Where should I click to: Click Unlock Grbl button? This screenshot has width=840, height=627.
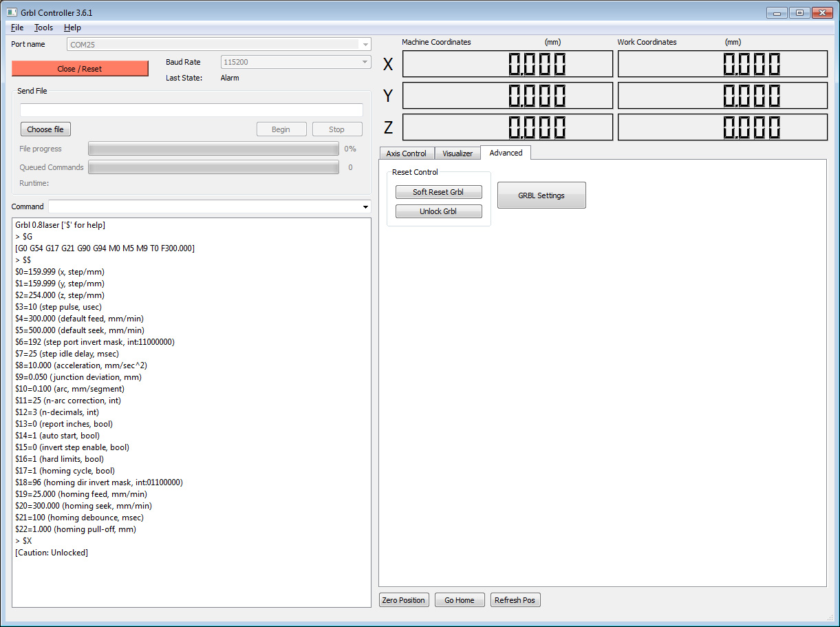coord(438,211)
